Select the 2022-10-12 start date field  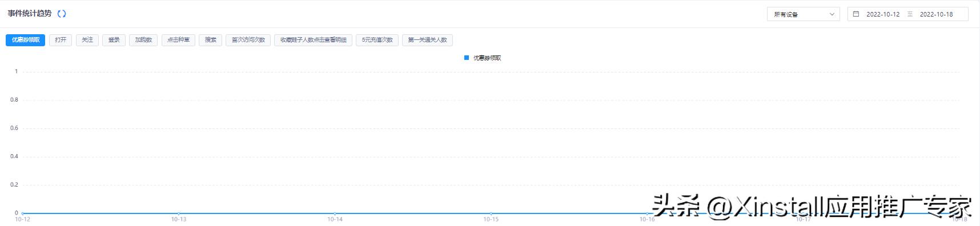883,14
